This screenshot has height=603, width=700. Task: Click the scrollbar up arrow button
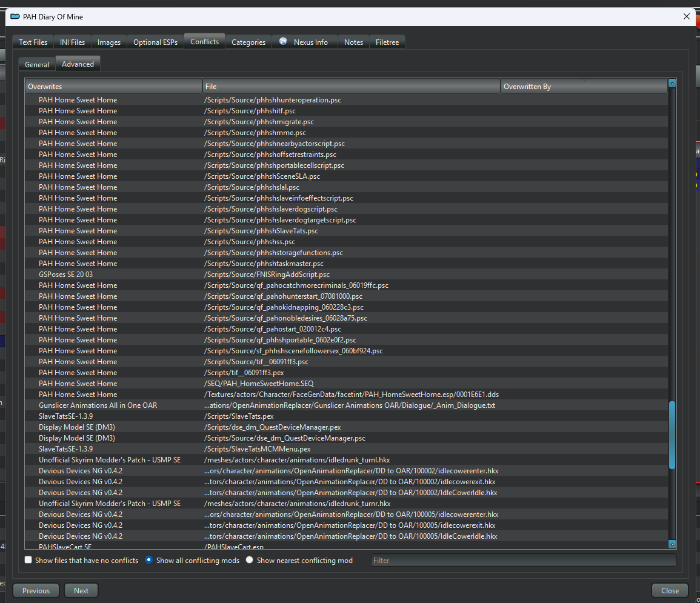point(672,83)
